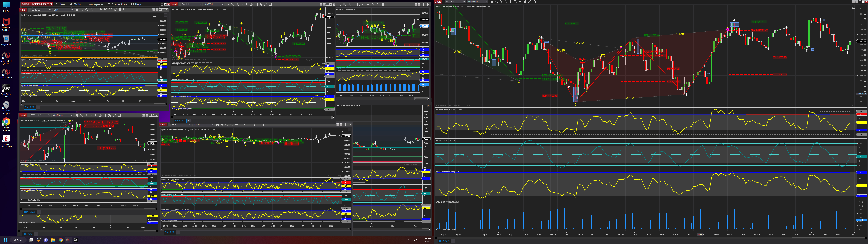Open chart properties list icon in NQ chart
Image resolution: width=868 pixels, height=244 pixels.
pyautogui.click(x=539, y=2)
